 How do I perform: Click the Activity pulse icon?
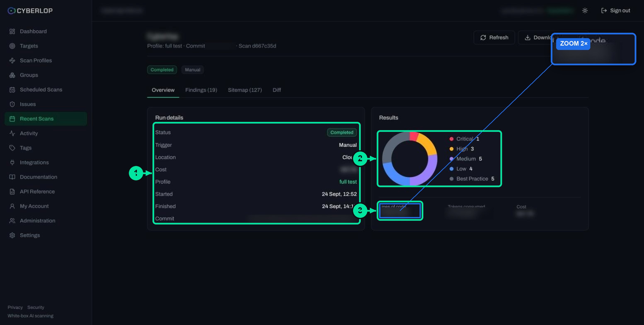[x=12, y=133]
